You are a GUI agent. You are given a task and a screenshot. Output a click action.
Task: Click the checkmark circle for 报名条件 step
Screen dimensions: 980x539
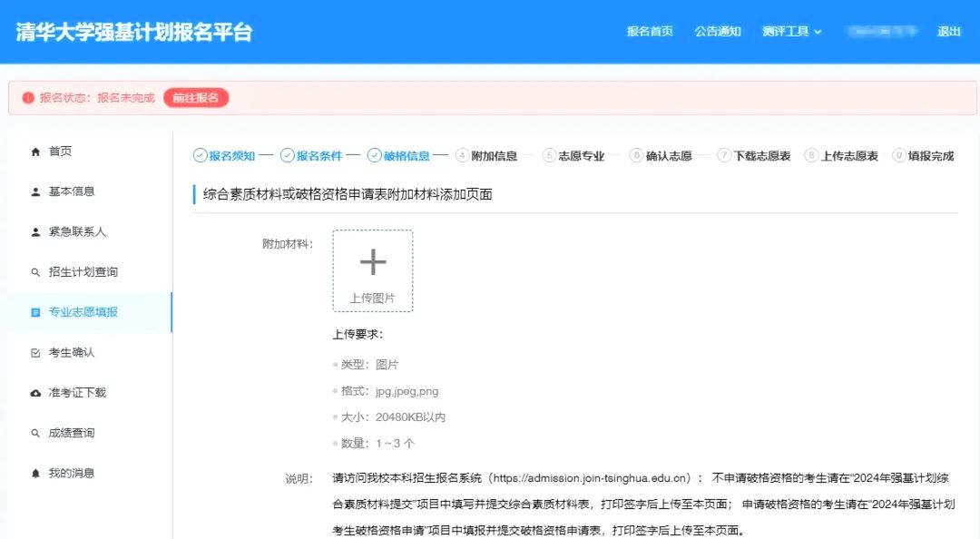287,155
